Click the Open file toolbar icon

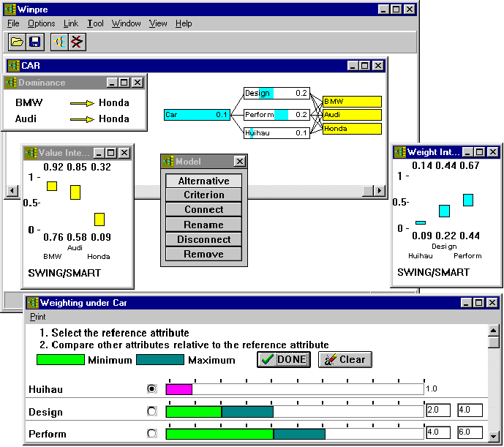(17, 42)
